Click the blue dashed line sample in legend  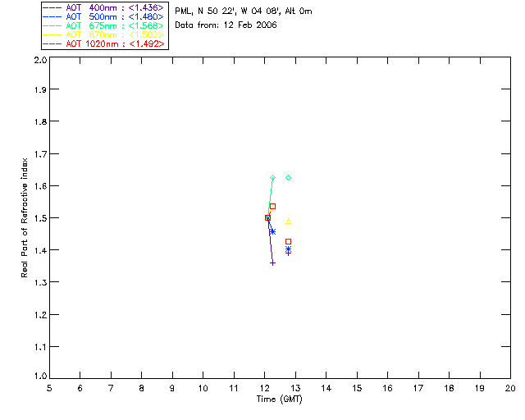(52, 16)
